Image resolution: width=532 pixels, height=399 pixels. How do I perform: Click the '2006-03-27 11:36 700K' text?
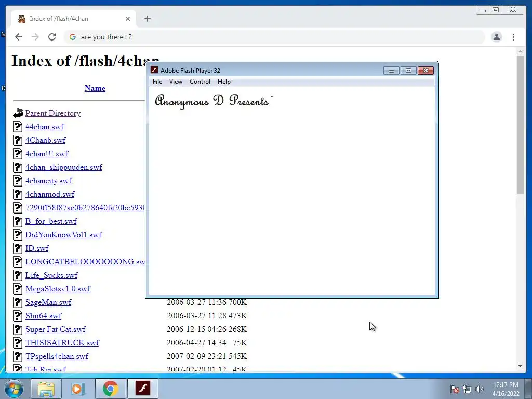pos(207,302)
